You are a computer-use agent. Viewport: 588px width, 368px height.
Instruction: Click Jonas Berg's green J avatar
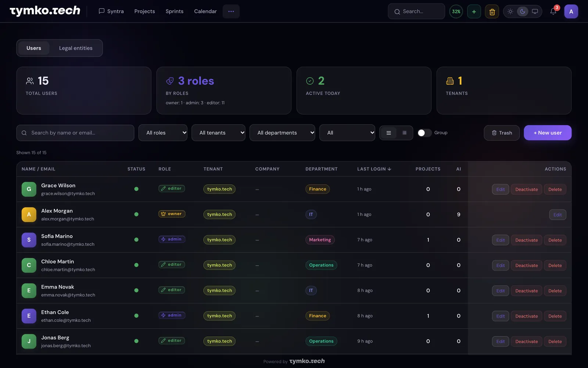[29, 341]
